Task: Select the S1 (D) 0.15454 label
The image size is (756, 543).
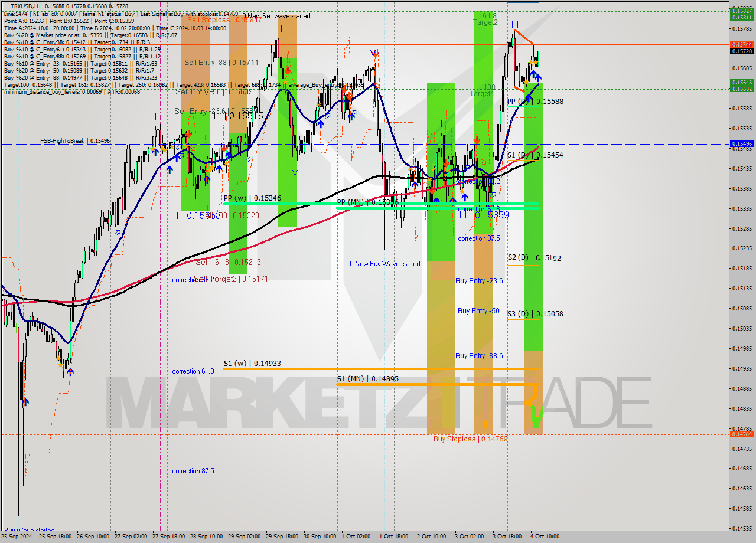Action: click(x=535, y=155)
